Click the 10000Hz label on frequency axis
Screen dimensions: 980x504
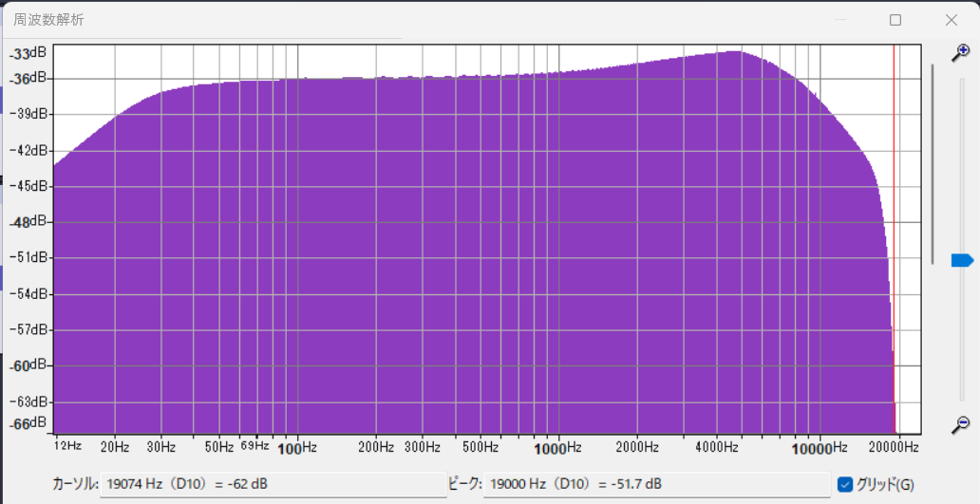819,447
